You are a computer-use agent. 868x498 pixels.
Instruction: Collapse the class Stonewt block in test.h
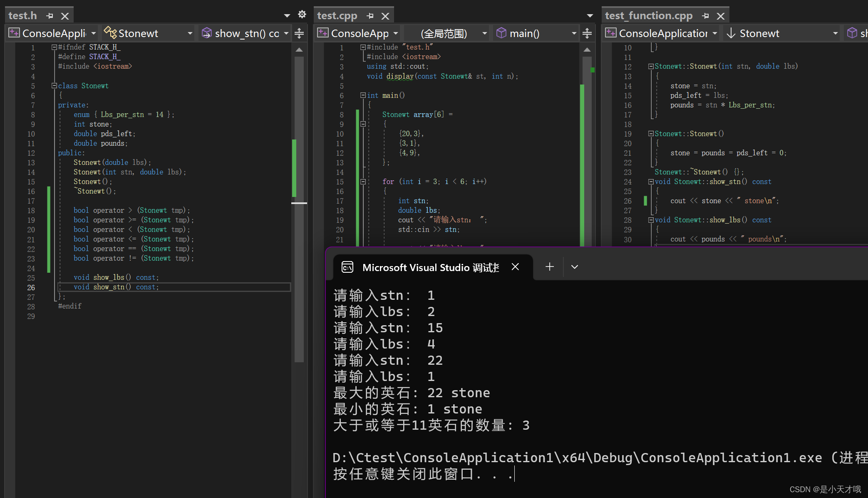click(x=54, y=86)
